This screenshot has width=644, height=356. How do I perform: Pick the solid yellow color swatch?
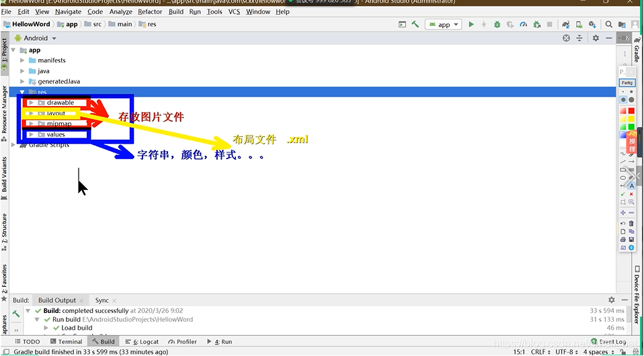[x=632, y=119]
